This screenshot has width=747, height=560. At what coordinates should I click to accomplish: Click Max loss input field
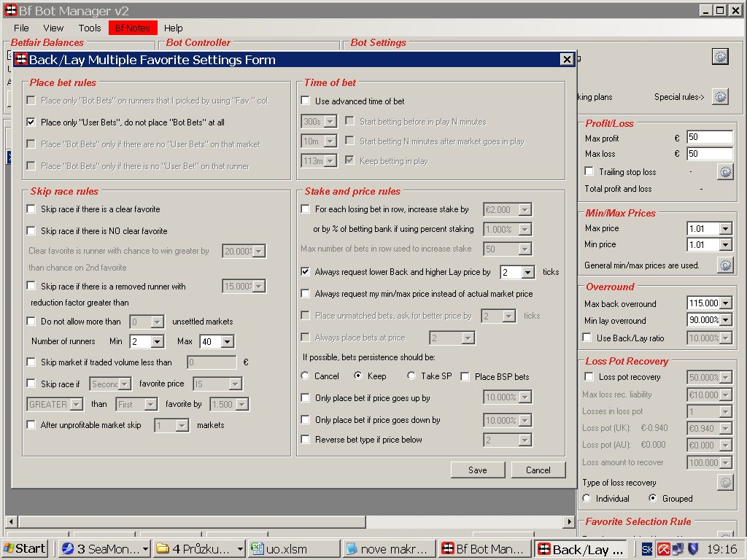709,154
